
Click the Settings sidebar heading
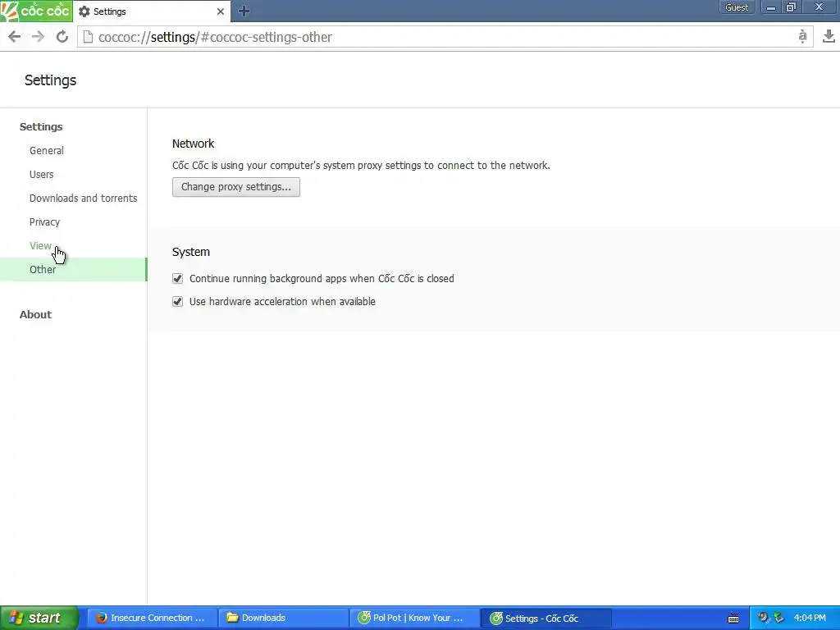tap(41, 127)
